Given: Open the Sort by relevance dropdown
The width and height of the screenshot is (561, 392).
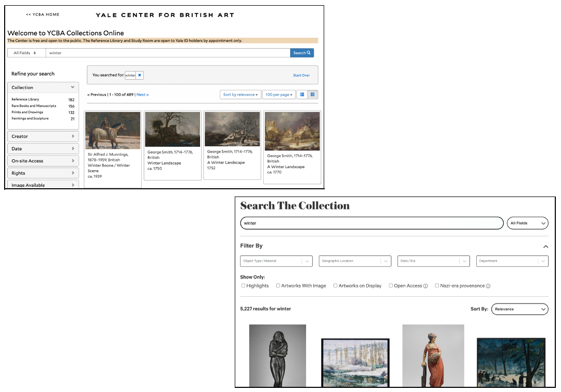Looking at the screenshot, I should [x=240, y=95].
